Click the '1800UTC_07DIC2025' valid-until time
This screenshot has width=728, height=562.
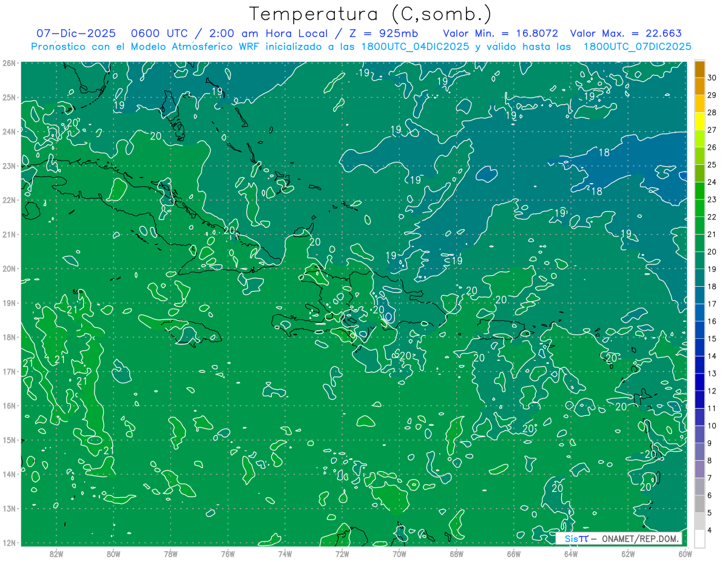[637, 47]
